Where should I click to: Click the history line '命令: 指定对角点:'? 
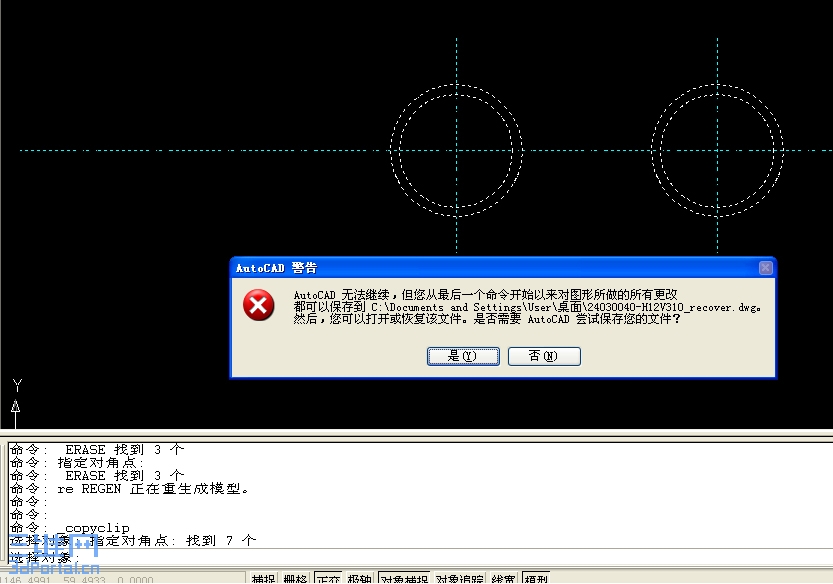click(78, 462)
